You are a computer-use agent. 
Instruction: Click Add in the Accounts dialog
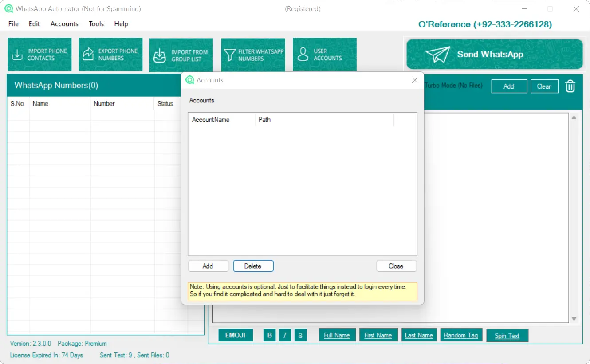click(x=208, y=266)
